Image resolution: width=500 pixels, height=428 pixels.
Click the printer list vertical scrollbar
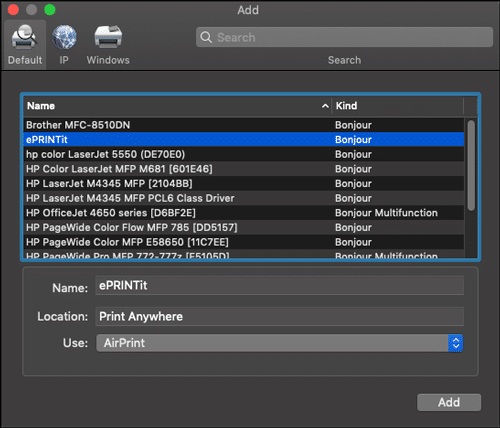click(471, 166)
